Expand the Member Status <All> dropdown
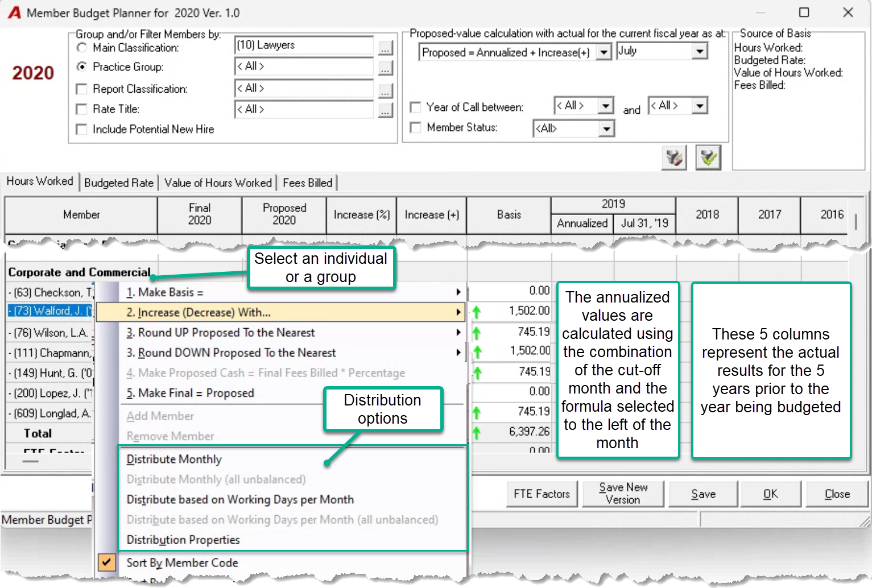Screen dimensions: 872x588 pyautogui.click(x=607, y=129)
